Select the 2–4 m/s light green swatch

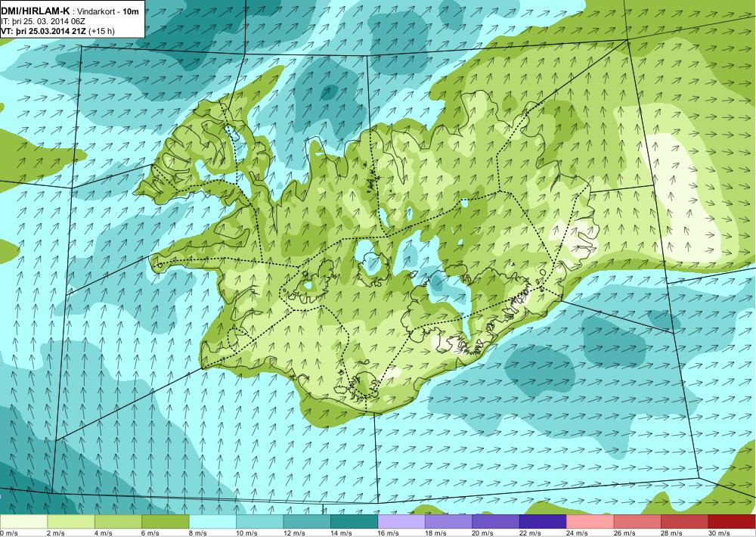tap(71, 522)
